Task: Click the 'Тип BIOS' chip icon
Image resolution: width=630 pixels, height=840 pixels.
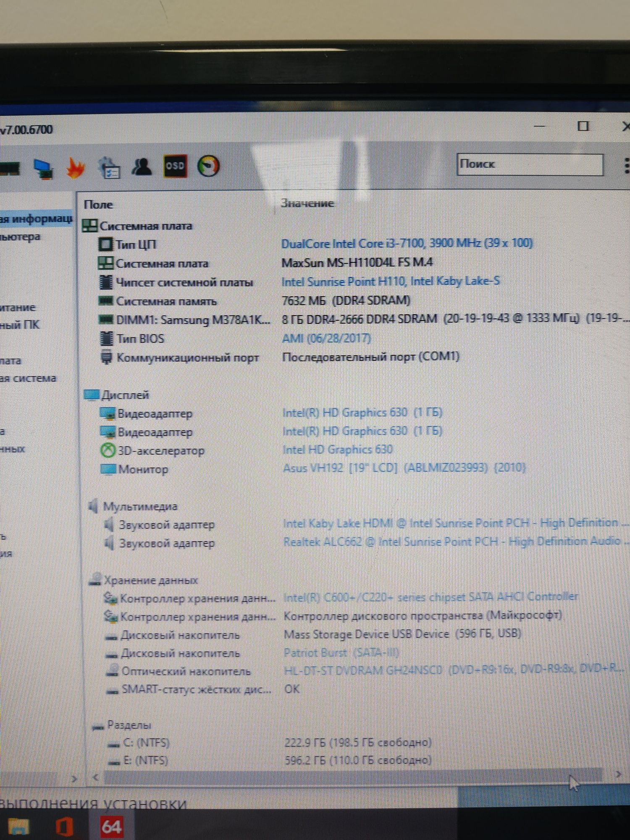Action: pos(107,338)
